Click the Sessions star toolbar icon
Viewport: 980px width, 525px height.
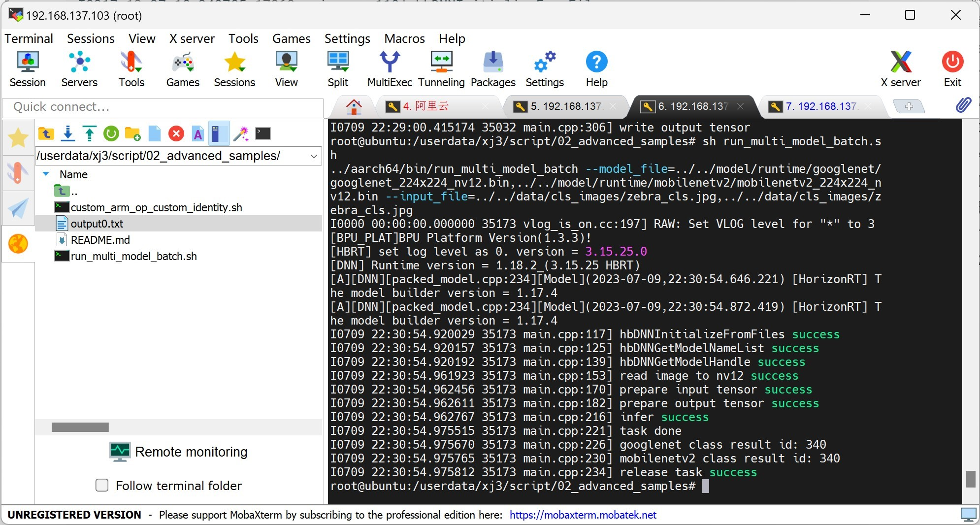pos(234,69)
